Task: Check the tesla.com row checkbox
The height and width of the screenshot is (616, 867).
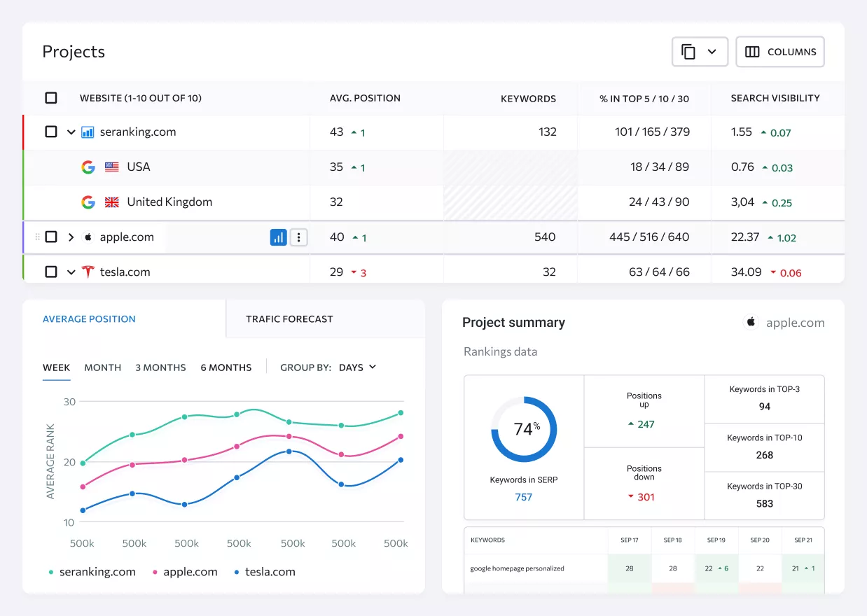Action: point(51,272)
